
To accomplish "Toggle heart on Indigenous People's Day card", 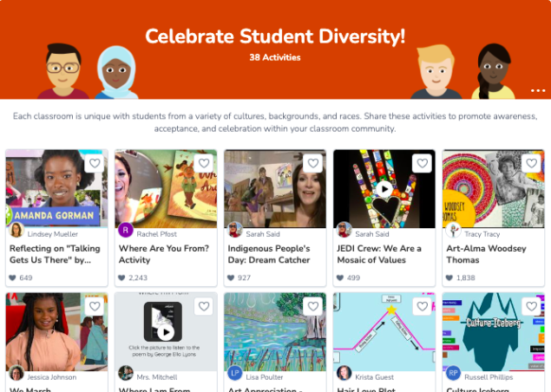I will [x=313, y=163].
